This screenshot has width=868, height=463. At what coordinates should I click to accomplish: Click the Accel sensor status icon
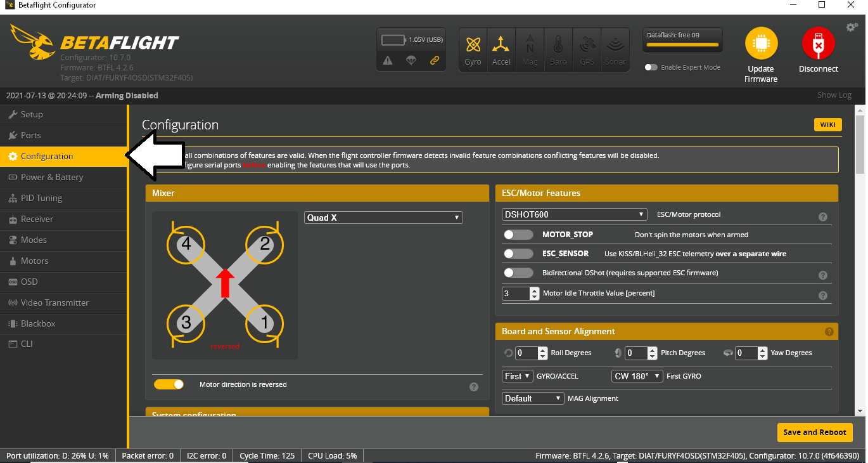[x=501, y=49]
